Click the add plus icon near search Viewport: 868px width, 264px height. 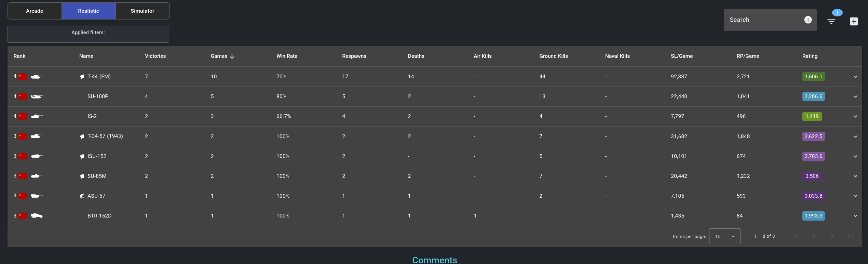tap(854, 21)
